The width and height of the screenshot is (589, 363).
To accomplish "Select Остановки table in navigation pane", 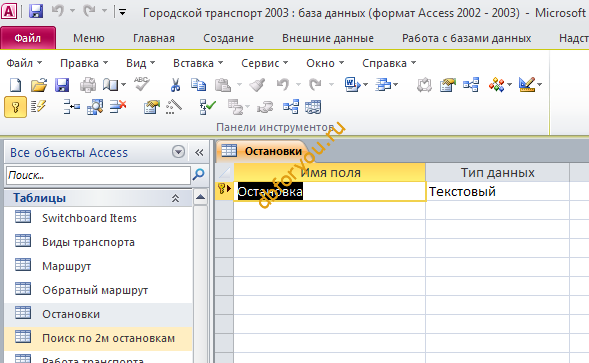I will (x=98, y=314).
